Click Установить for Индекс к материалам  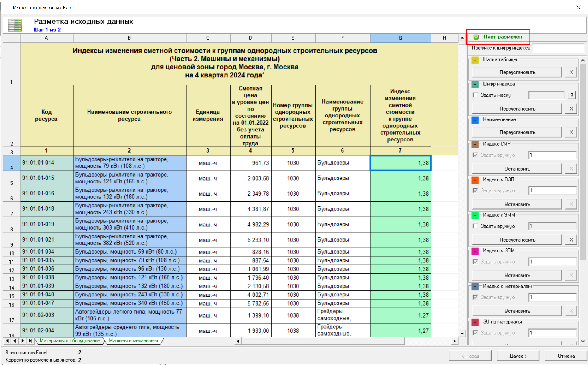pyautogui.click(x=517, y=311)
